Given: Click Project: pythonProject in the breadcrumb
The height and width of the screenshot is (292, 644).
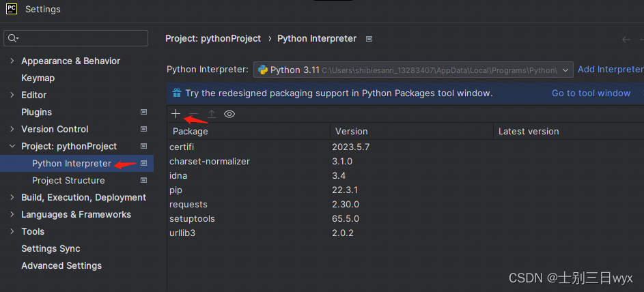Looking at the screenshot, I should [x=213, y=39].
